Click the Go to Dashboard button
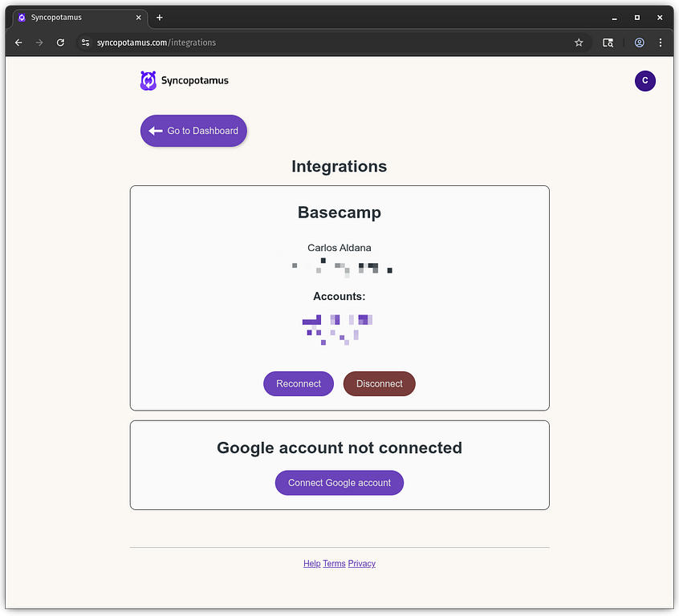 pos(193,131)
